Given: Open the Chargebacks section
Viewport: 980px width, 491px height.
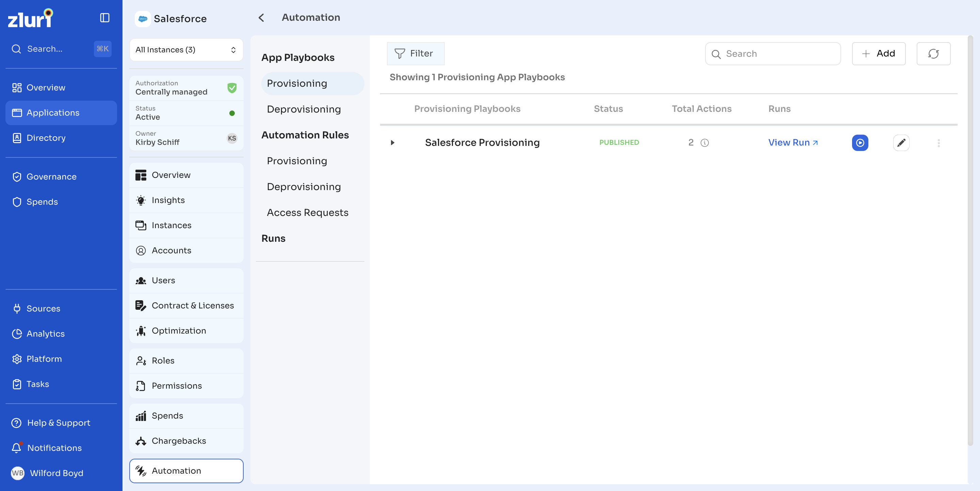Looking at the screenshot, I should click(186, 441).
